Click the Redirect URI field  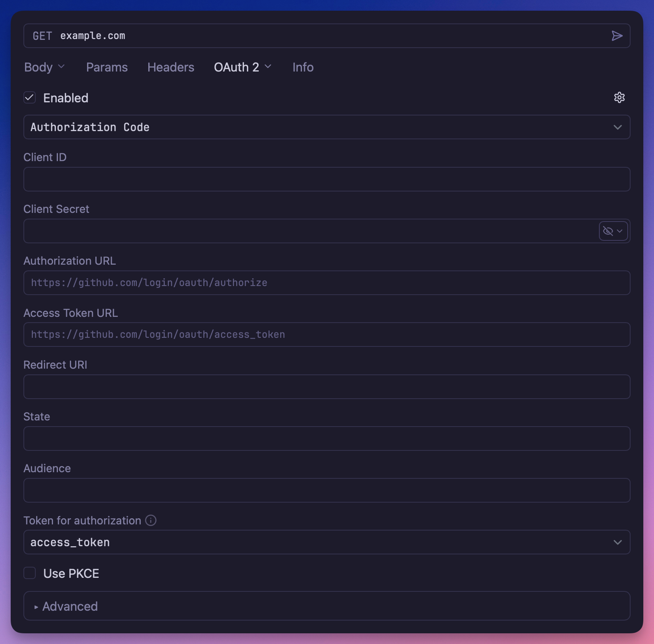(327, 387)
